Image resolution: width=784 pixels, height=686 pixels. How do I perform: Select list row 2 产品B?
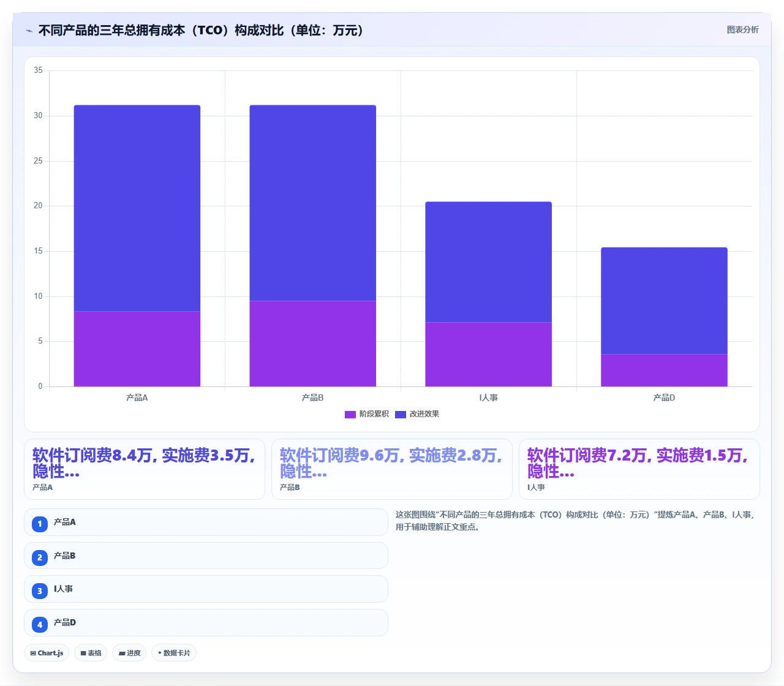tap(206, 556)
